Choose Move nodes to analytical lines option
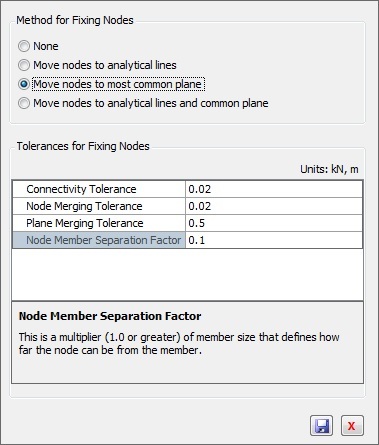The height and width of the screenshot is (445, 379). coord(24,65)
